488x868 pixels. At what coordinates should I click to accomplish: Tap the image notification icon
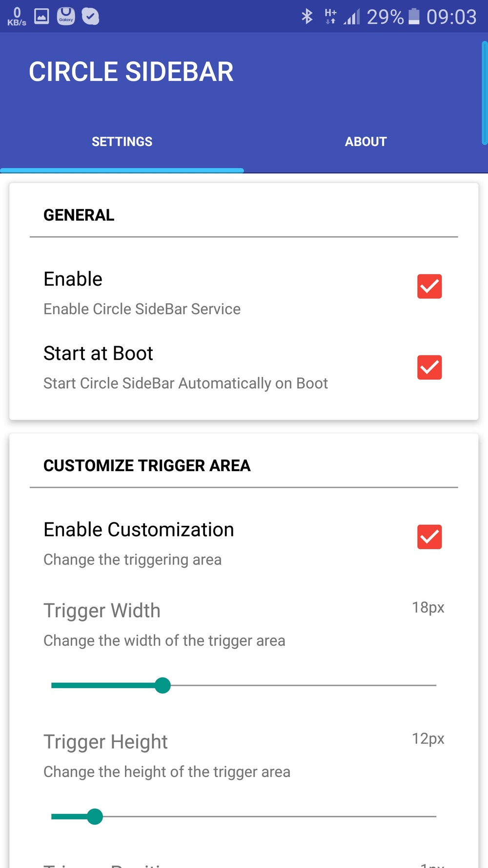coord(41,17)
